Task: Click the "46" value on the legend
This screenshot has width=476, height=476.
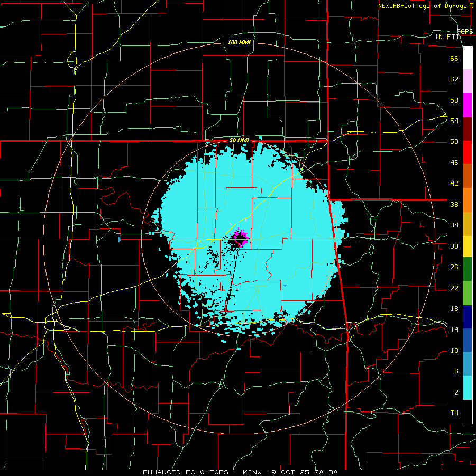Action: point(454,163)
